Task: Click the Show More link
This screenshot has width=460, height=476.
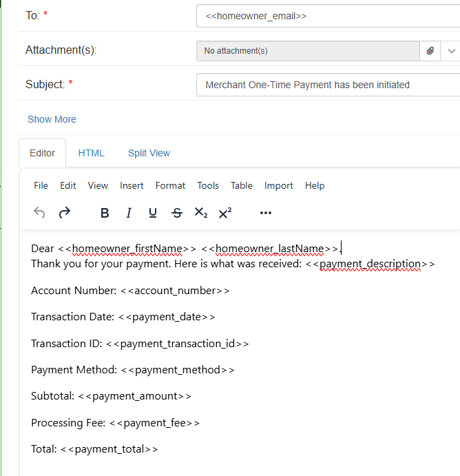Action: click(x=52, y=119)
